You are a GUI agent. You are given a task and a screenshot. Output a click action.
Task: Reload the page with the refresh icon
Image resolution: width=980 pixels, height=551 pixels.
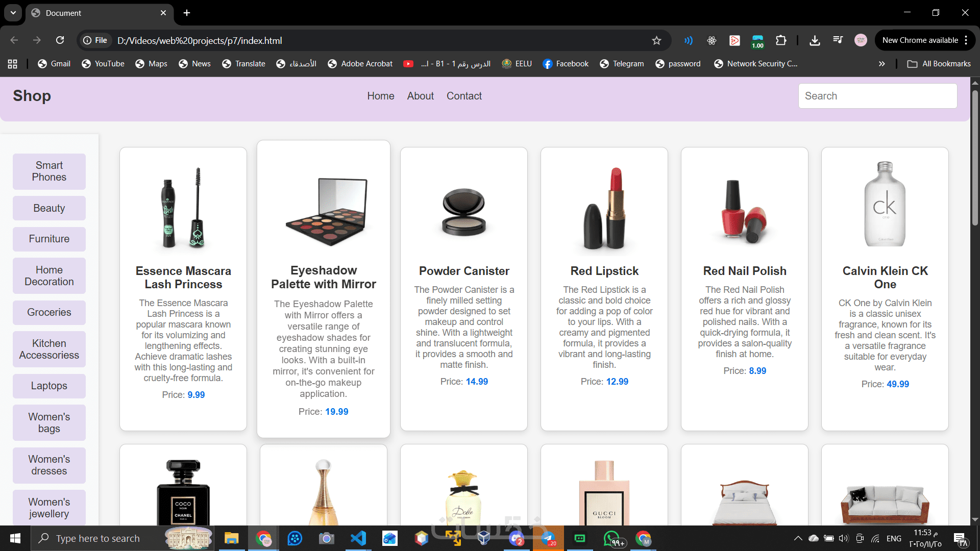pyautogui.click(x=60, y=40)
